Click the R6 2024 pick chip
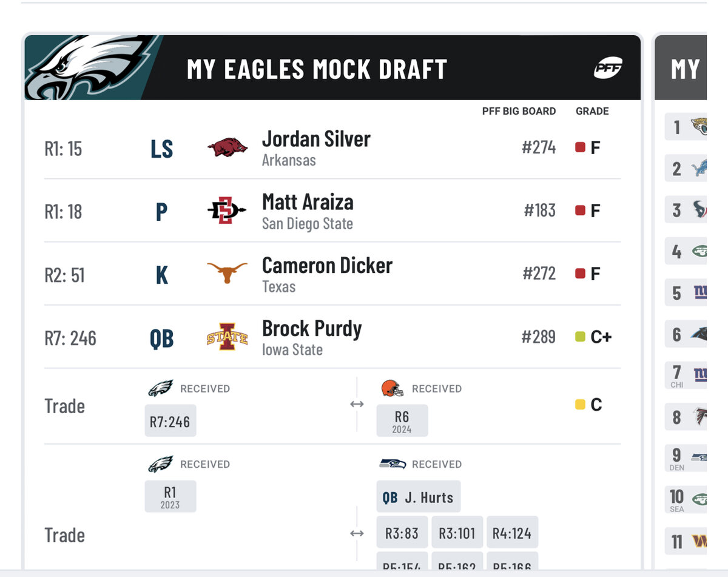This screenshot has width=728, height=577. point(402,421)
